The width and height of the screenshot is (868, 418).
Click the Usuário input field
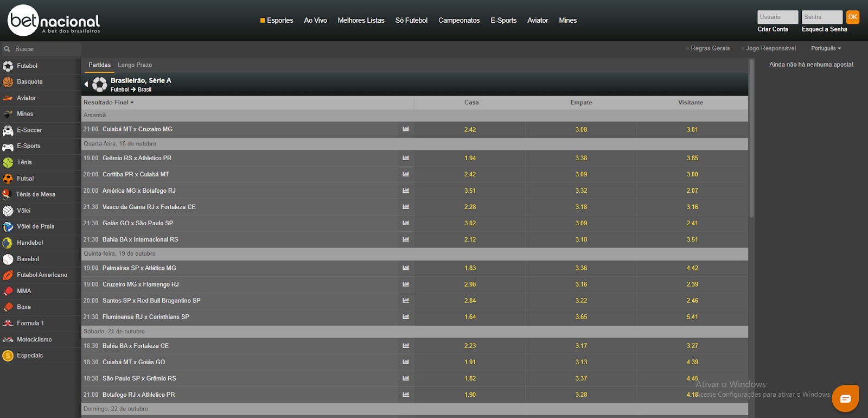click(x=777, y=17)
